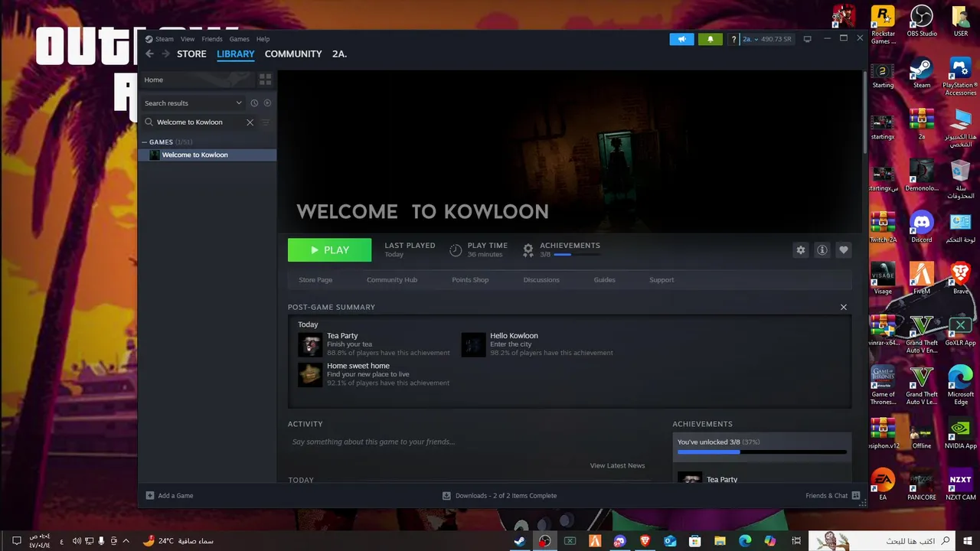Viewport: 980px width, 551px height.
Task: Open Rockstar Games Launcher desktop icon
Action: coord(883,25)
